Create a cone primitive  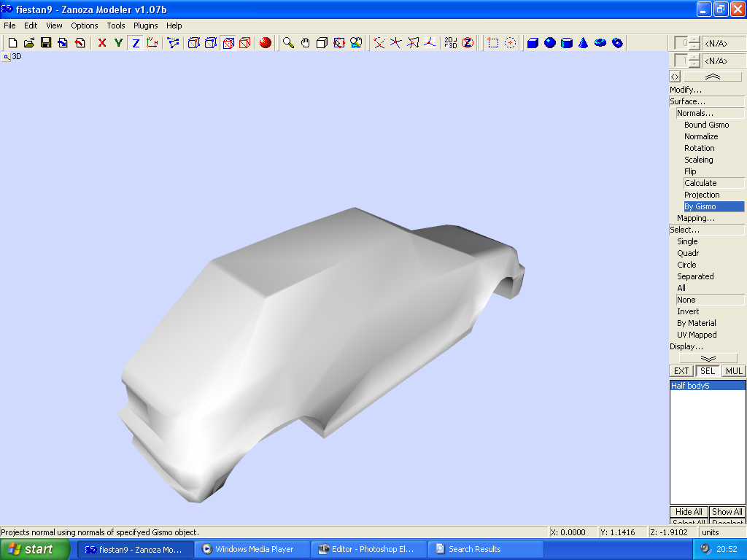(x=584, y=43)
